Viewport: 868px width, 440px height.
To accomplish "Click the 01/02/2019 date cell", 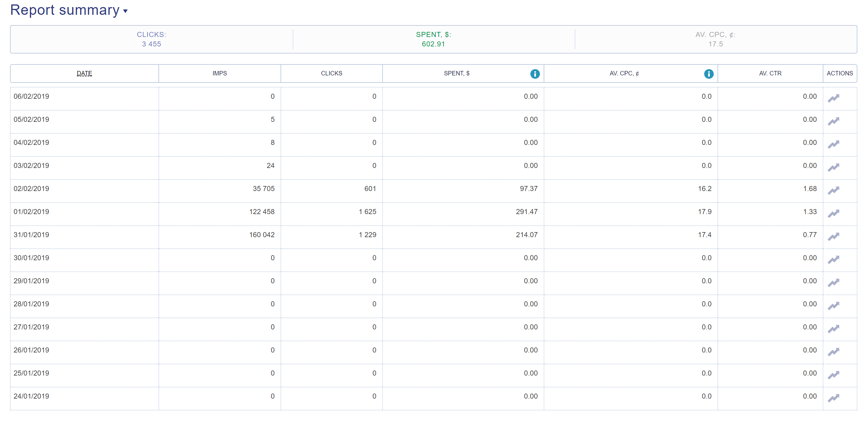I will 31,212.
